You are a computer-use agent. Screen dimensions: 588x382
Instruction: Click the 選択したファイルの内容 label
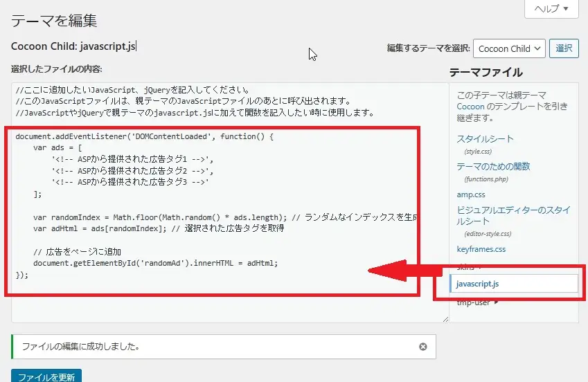[x=57, y=69]
